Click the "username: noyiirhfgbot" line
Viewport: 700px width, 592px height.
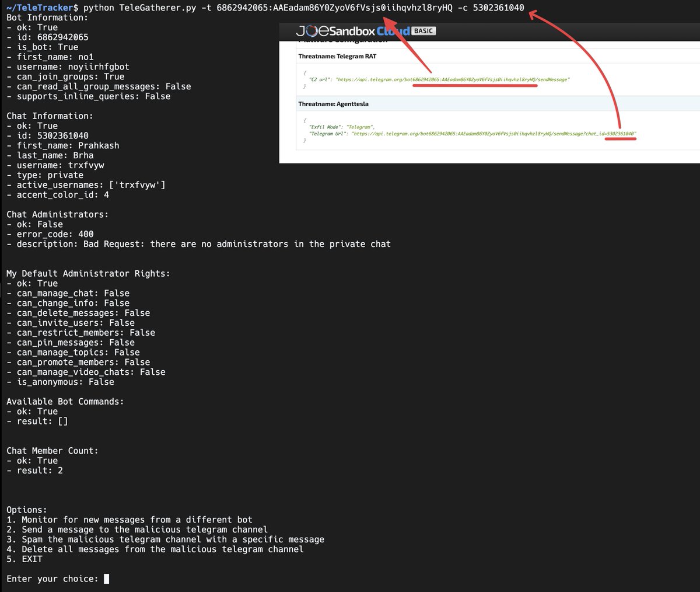point(68,67)
